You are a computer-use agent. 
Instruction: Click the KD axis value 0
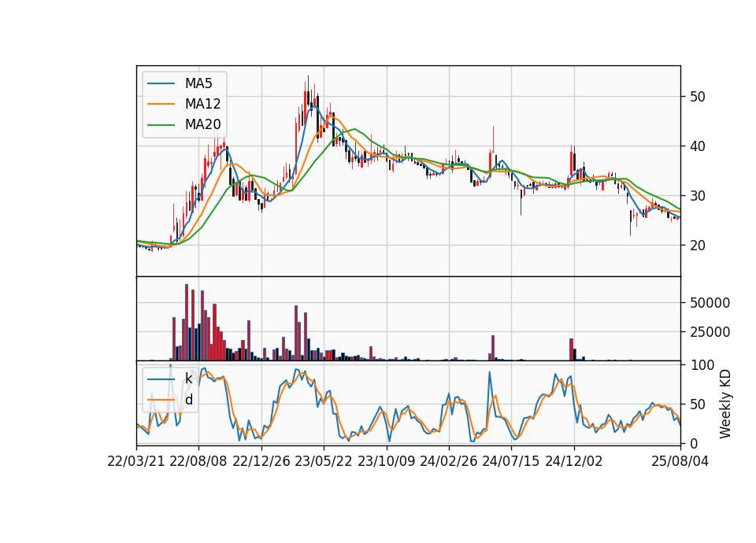pos(693,443)
